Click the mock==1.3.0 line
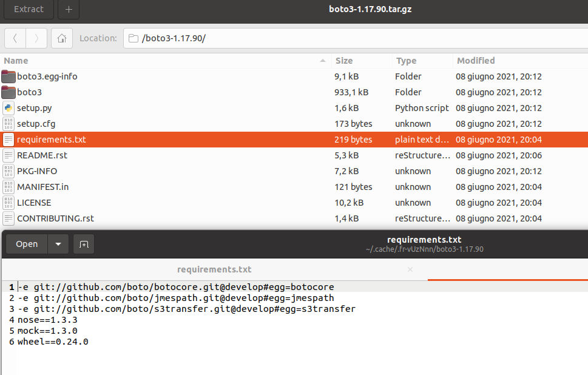This screenshot has height=375, width=588. [x=47, y=331]
